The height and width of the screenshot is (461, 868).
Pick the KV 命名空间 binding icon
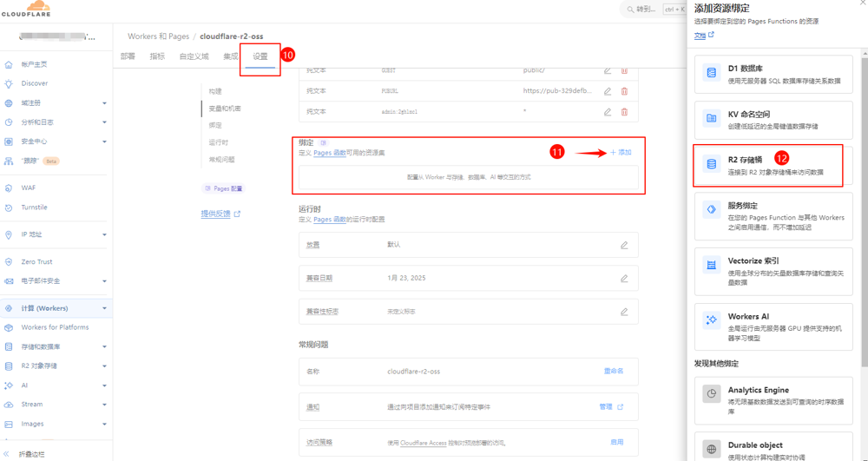click(x=712, y=118)
